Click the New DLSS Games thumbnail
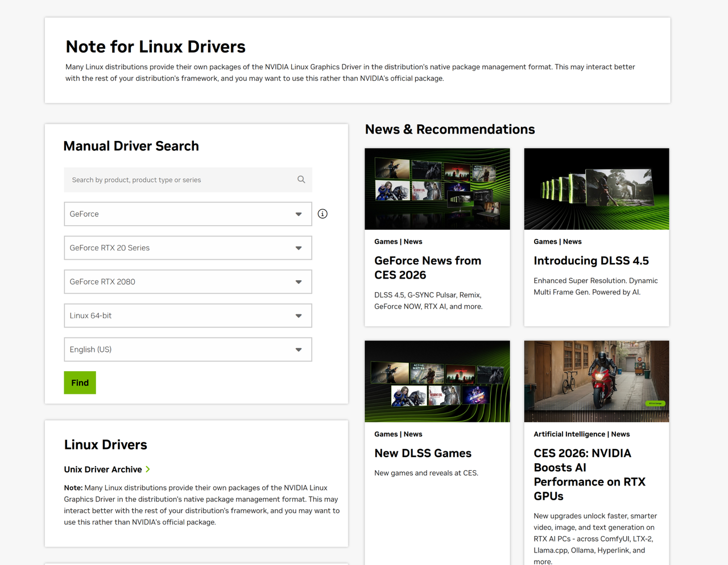728x565 pixels. [x=437, y=381]
